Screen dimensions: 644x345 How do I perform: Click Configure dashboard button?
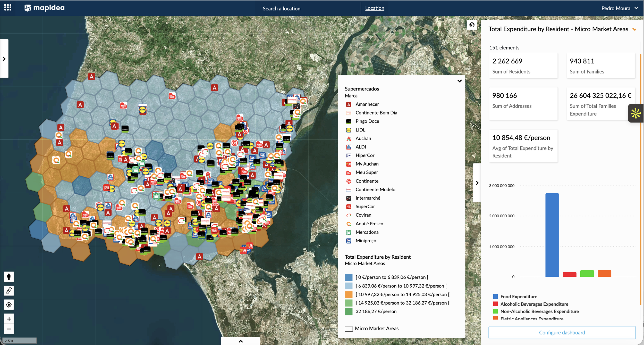click(562, 333)
